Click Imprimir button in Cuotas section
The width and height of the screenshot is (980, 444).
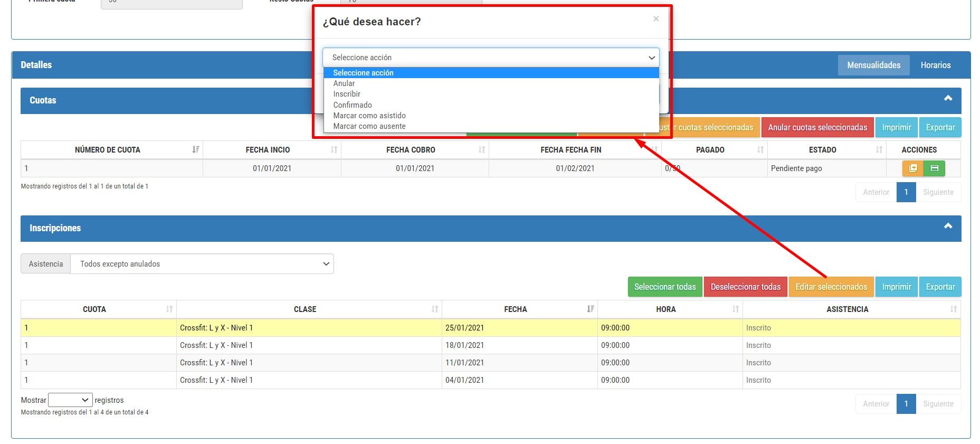896,127
